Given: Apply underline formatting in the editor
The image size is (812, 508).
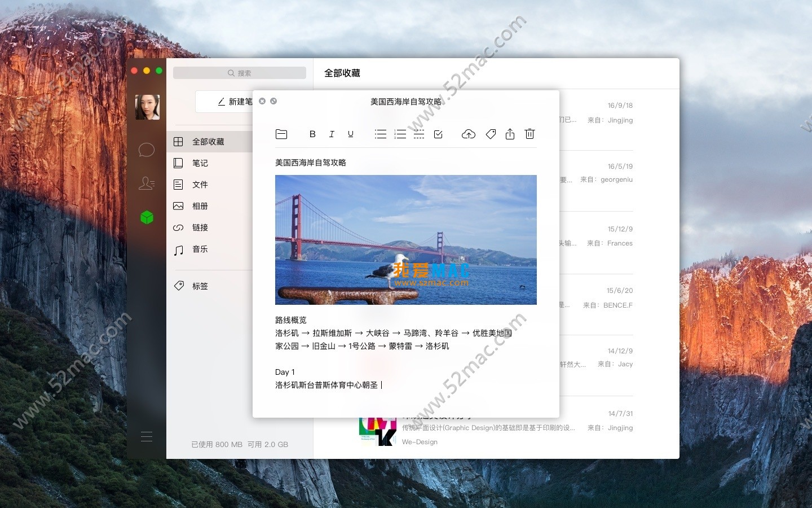Looking at the screenshot, I should point(351,134).
